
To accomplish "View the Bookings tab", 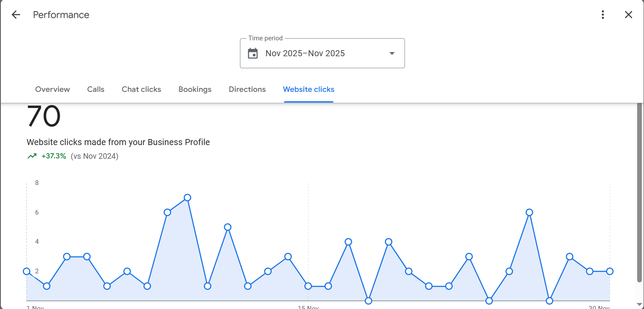I will tap(195, 89).
